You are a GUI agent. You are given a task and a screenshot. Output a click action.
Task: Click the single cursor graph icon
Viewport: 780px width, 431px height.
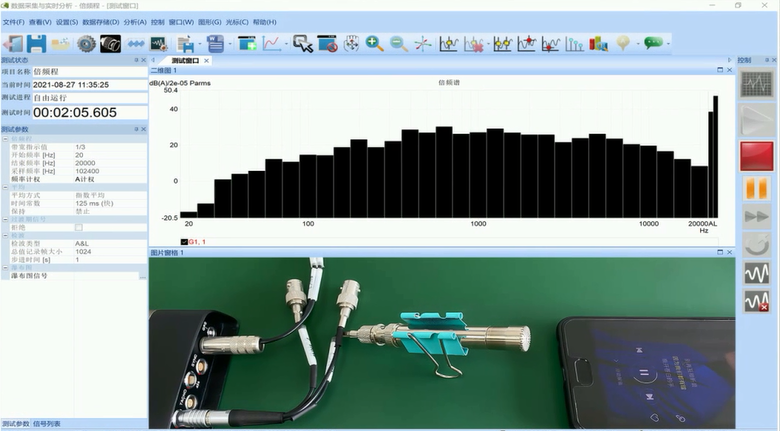coord(449,44)
